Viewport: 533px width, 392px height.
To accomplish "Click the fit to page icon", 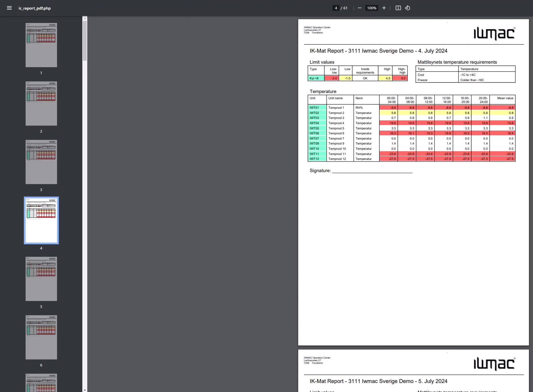I will 398,8.
